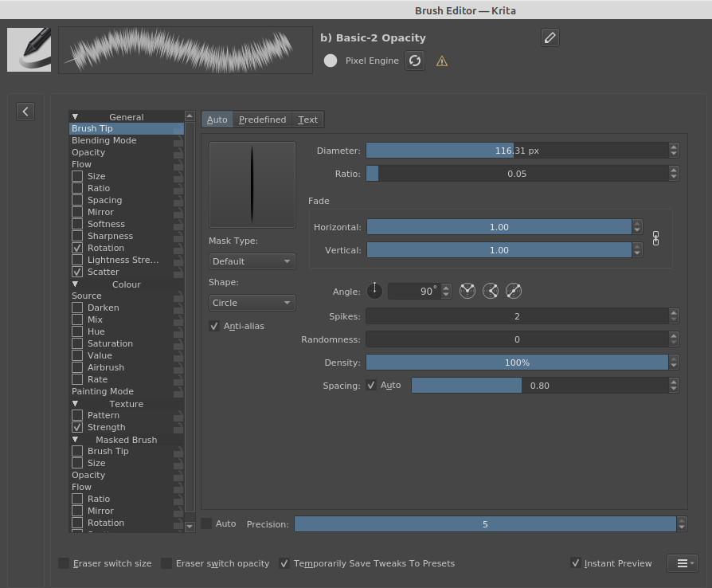
Task: Uncheck the Rotation option in General
Action: (x=77, y=248)
